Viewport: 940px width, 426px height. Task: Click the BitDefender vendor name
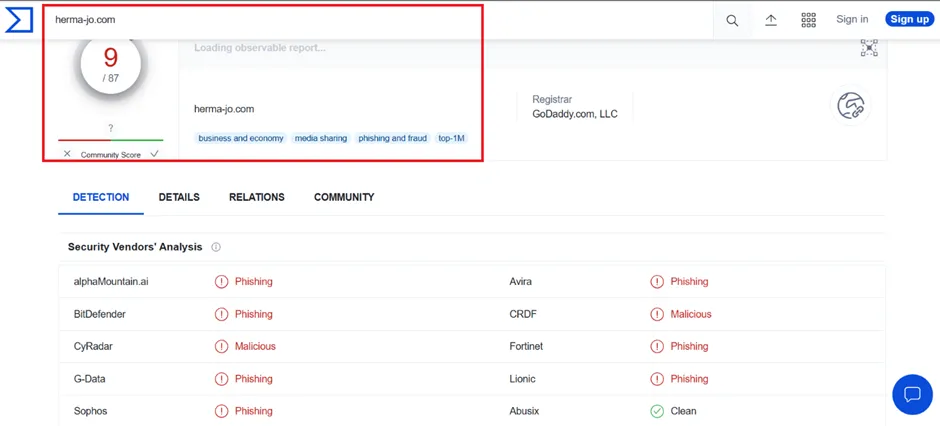point(100,314)
